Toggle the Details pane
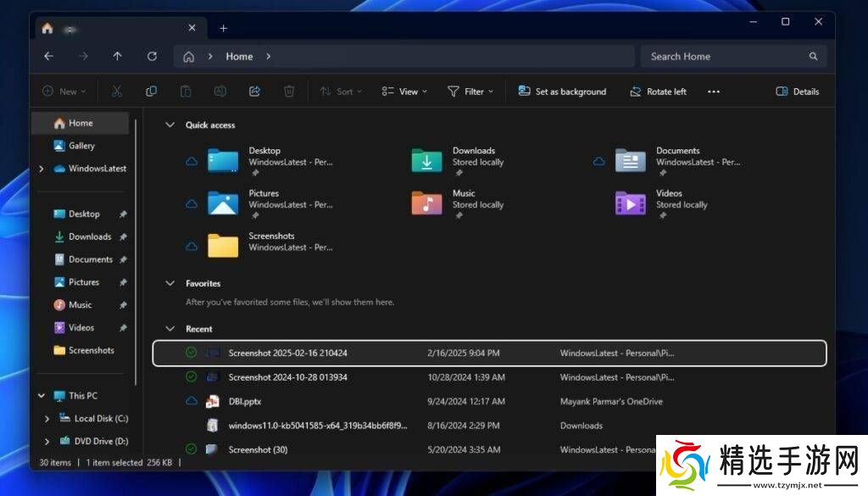Screen dimensions: 868x496 pyautogui.click(x=797, y=92)
